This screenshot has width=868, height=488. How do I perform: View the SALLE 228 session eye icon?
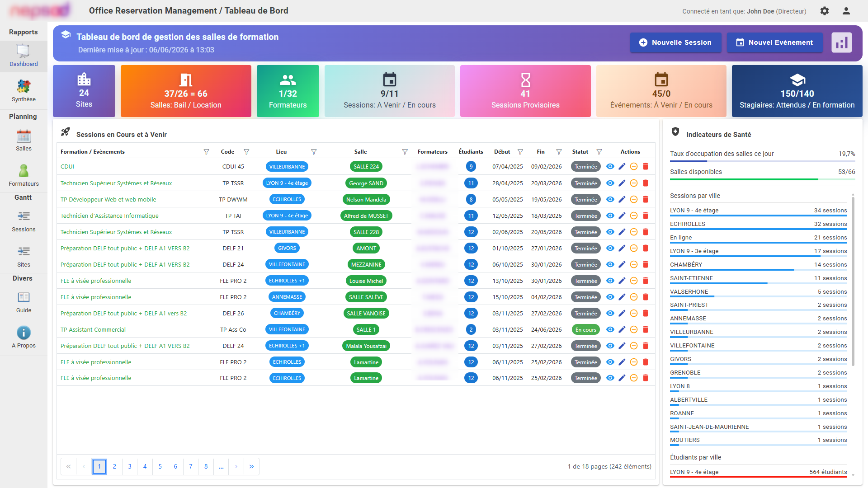pyautogui.click(x=610, y=232)
